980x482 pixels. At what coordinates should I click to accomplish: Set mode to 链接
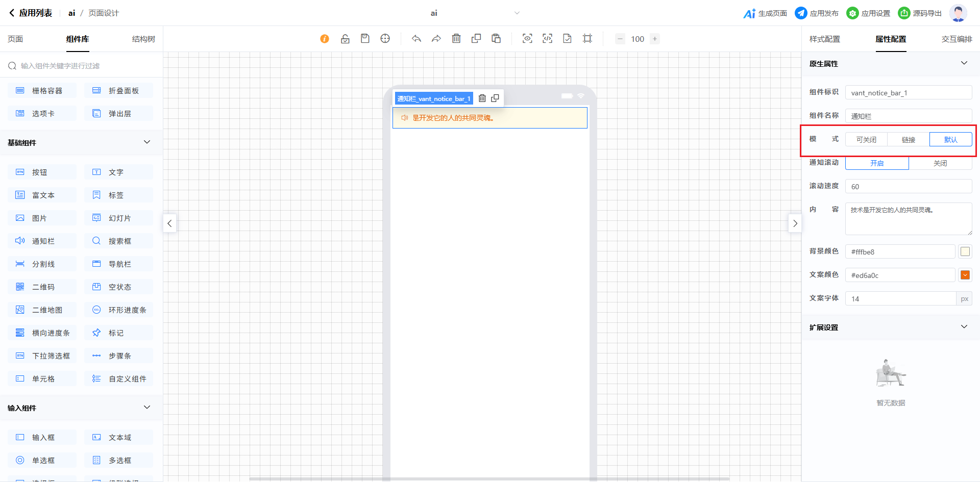click(x=908, y=140)
